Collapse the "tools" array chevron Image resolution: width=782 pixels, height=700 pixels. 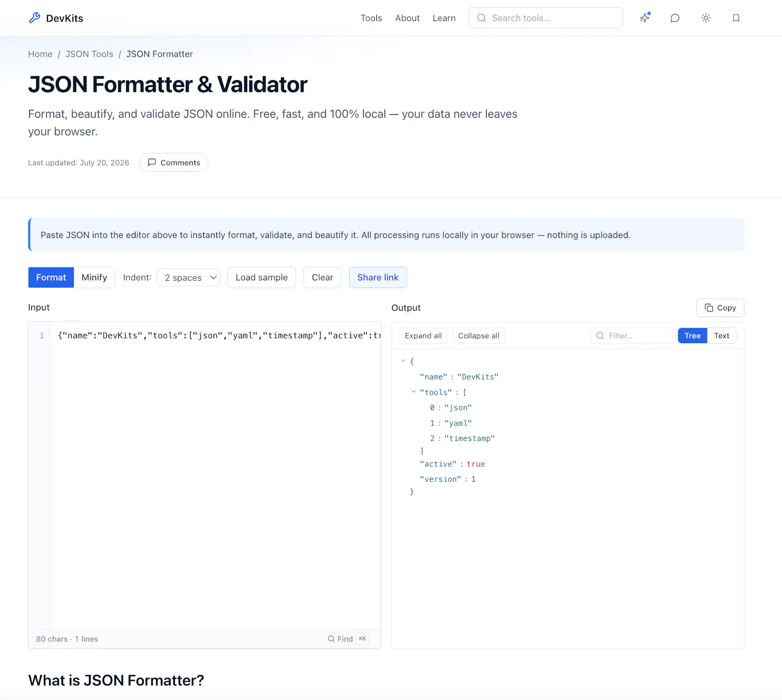[413, 392]
